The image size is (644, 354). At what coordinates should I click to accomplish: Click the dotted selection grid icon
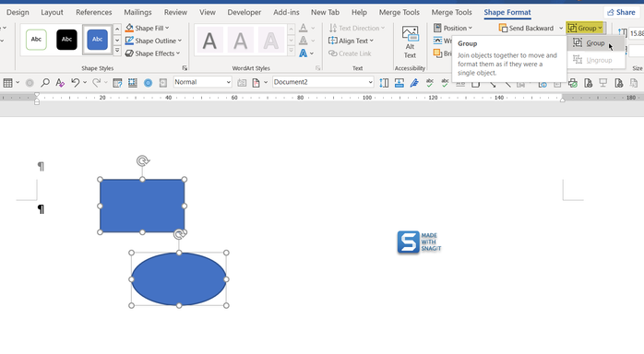pos(133,83)
